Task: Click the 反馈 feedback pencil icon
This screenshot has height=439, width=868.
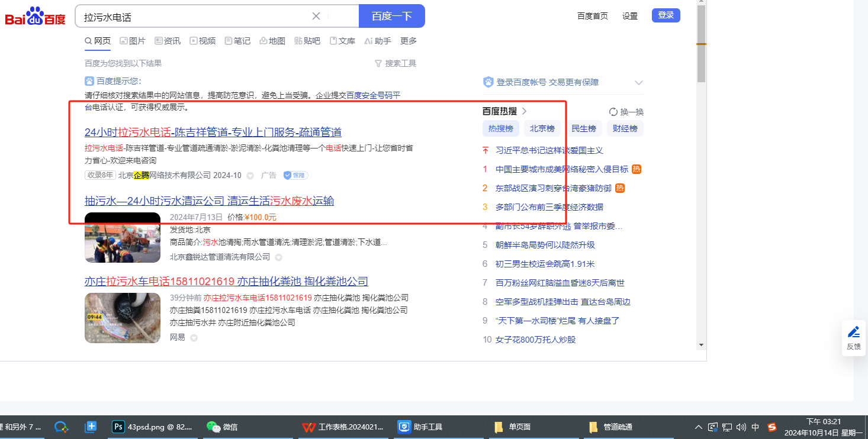Action: point(853,332)
